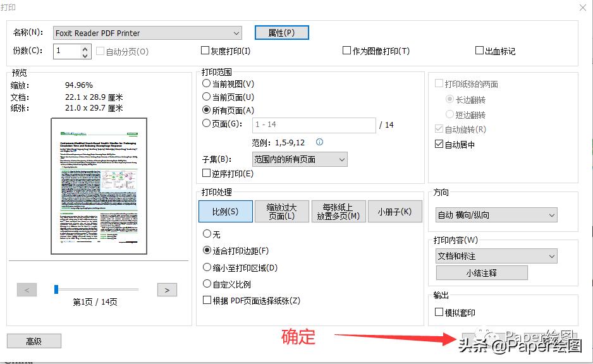Click the 属性(P) printer properties button
The image size is (593, 364).
tap(281, 32)
